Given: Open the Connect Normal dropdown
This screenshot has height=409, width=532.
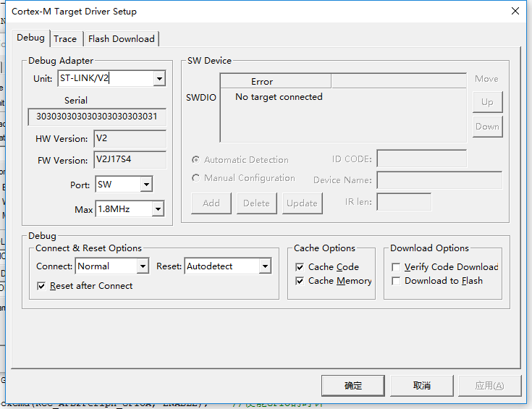Looking at the screenshot, I should coord(142,266).
